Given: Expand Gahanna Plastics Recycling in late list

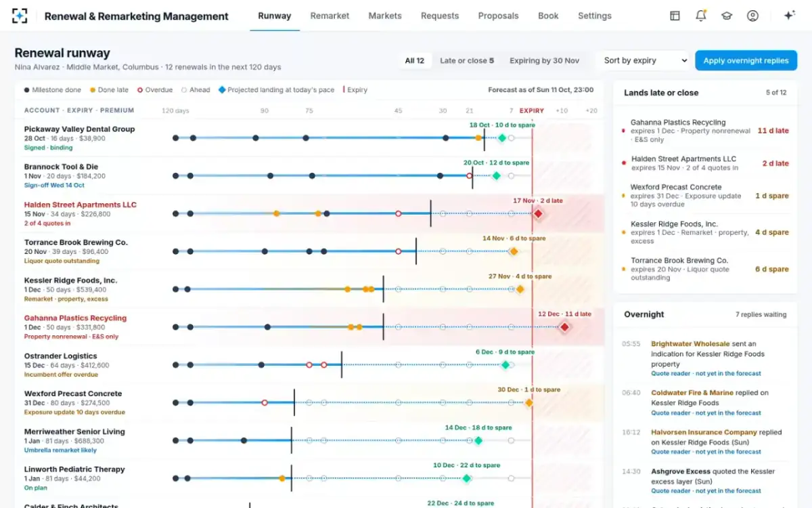Looking at the screenshot, I should point(705,131).
